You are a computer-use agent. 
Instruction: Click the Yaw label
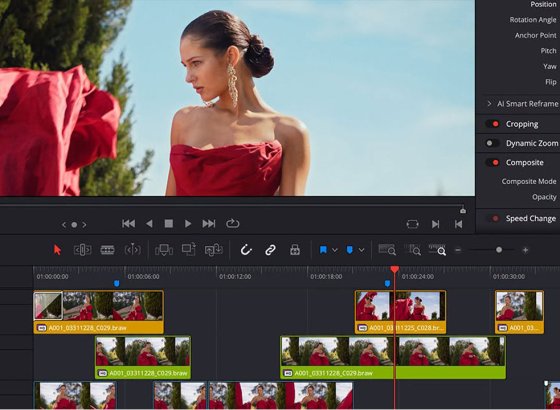click(550, 66)
